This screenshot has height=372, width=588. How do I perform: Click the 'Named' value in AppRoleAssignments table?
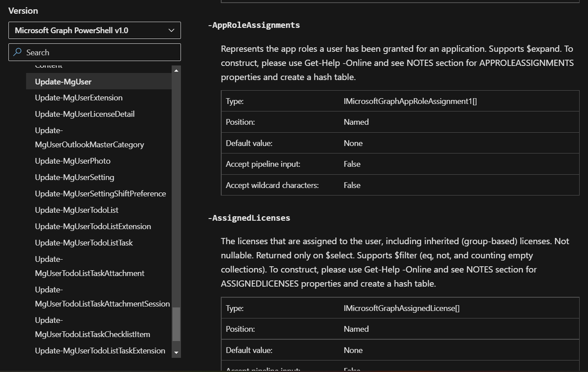coord(356,122)
